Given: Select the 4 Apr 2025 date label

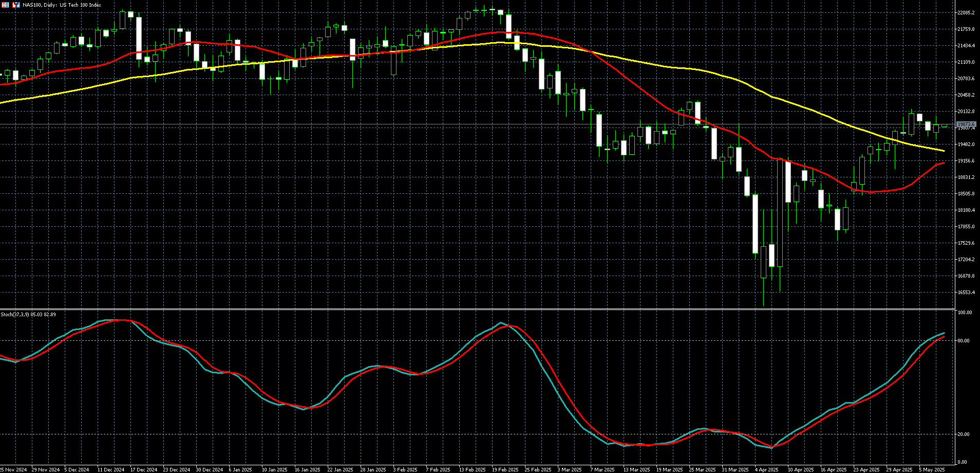Looking at the screenshot, I should [767, 469].
